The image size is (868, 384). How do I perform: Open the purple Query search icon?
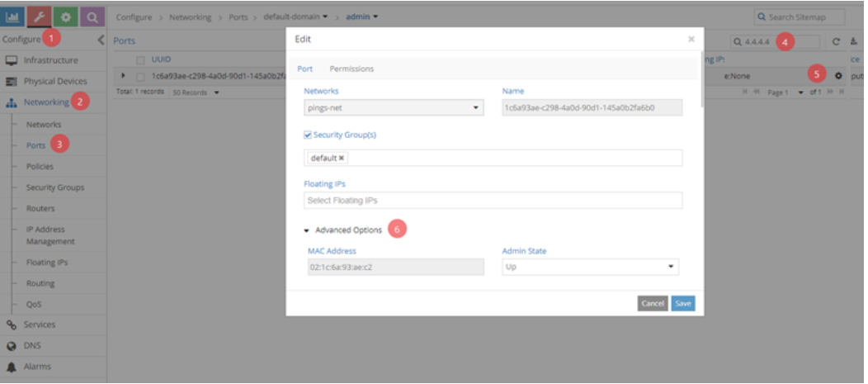[92, 17]
